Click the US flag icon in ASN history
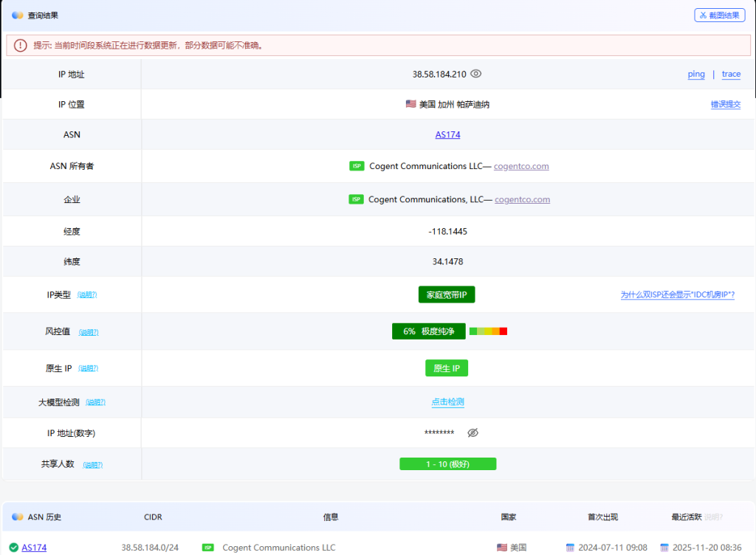Viewport: 756px width, 555px height. 502,548
